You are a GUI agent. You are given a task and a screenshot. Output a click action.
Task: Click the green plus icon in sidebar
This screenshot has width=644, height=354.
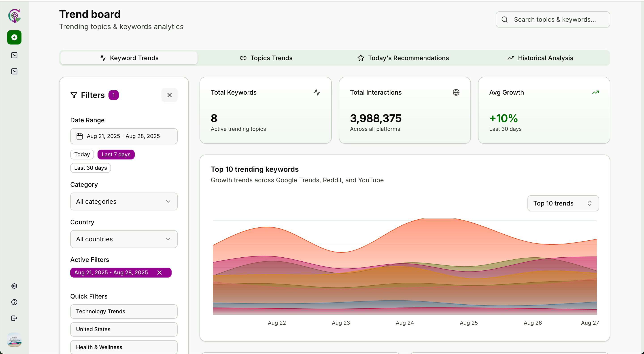pos(14,38)
